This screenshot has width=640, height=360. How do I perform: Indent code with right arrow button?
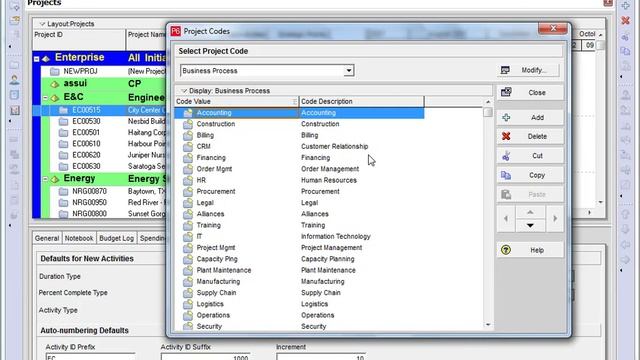tap(555, 219)
